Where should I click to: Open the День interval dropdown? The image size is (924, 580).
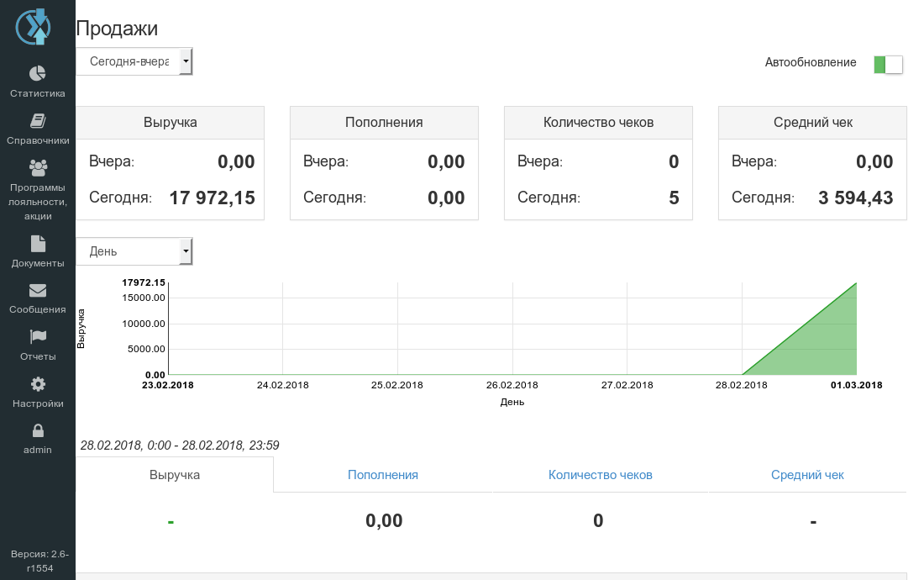coord(134,251)
